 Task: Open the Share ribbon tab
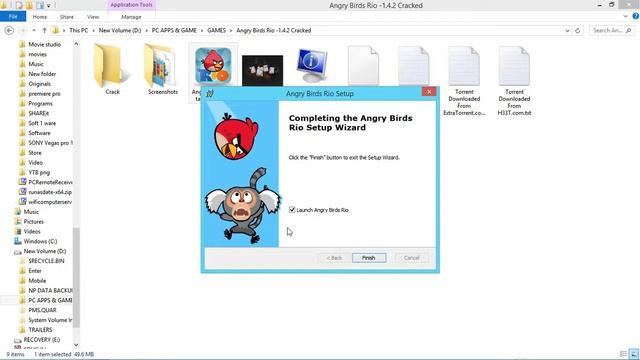[x=67, y=17]
